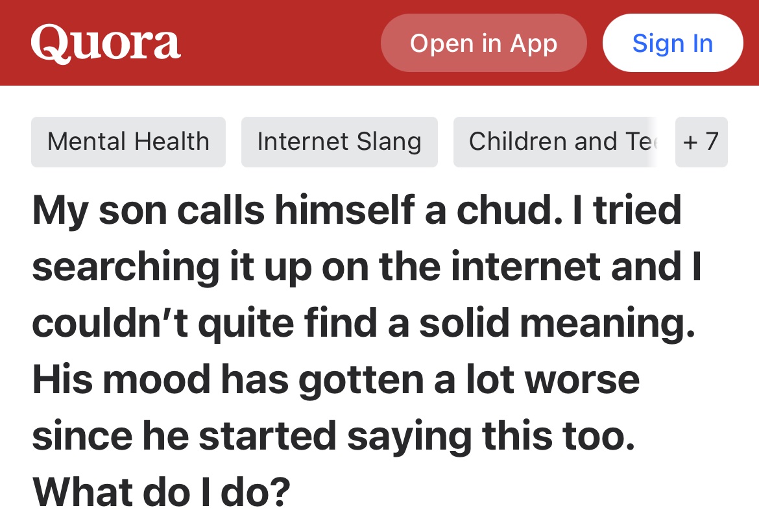Open the Internet Slang topic page
The height and width of the screenshot is (532, 759).
pos(339,141)
